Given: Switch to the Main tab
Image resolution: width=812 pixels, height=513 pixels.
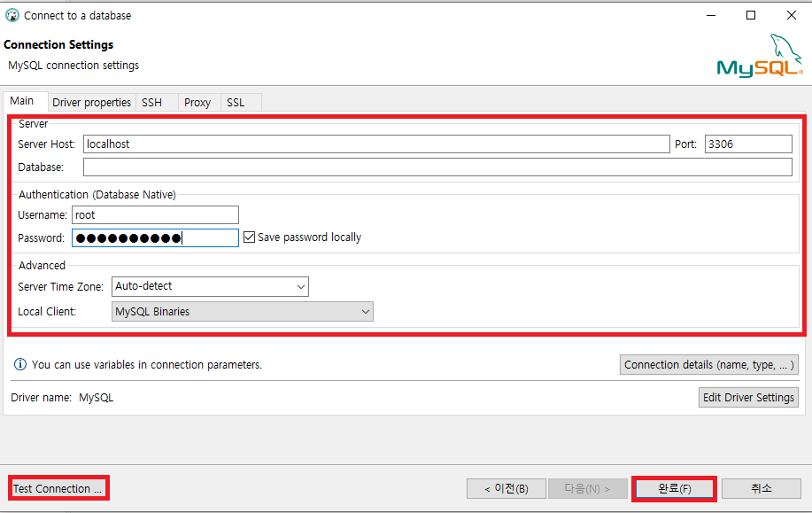Looking at the screenshot, I should 22,101.
